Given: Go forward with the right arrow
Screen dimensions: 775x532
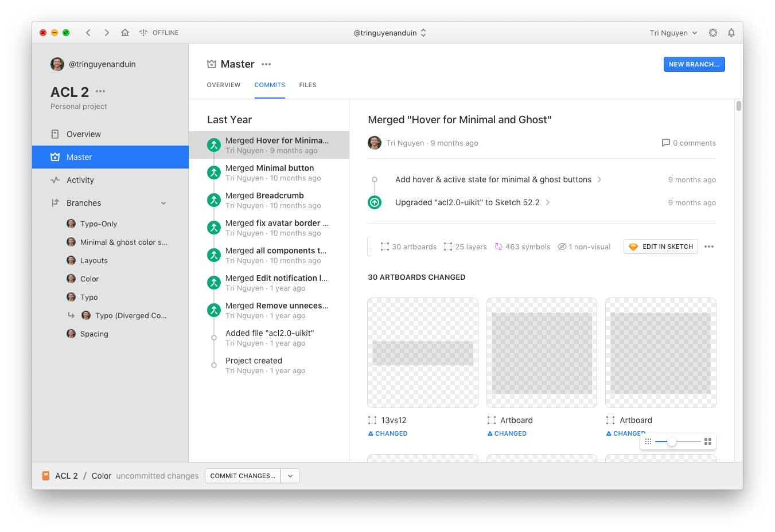Looking at the screenshot, I should tap(107, 33).
